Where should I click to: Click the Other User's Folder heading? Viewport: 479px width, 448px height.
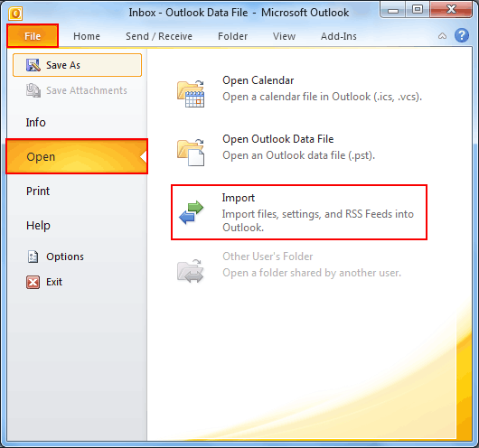(268, 257)
